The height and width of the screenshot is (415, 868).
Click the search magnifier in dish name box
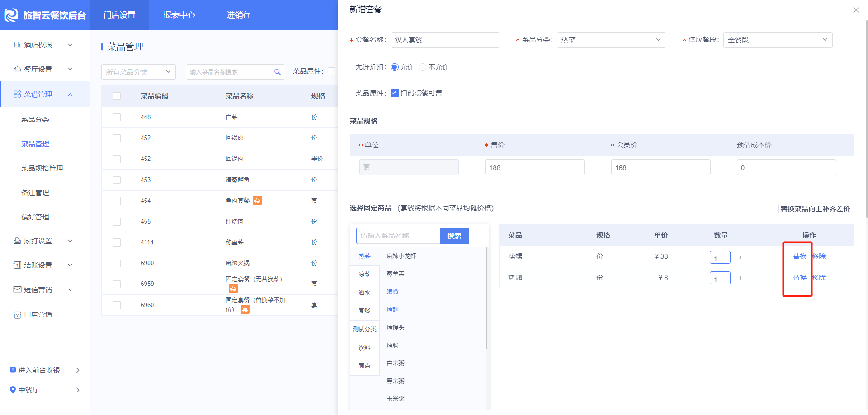pos(278,72)
